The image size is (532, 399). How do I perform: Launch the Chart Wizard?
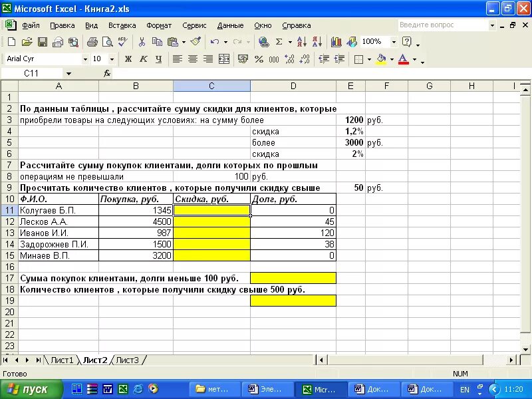coord(336,42)
